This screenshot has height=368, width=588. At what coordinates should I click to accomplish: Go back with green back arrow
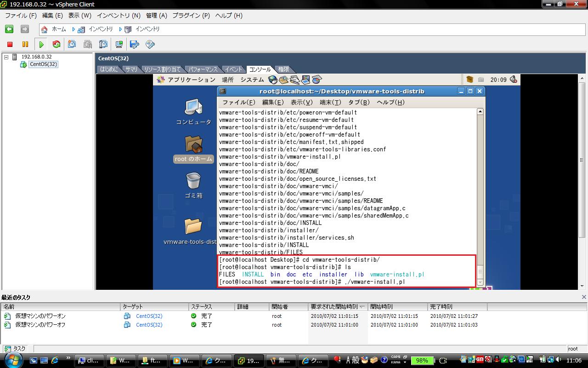tap(9, 29)
